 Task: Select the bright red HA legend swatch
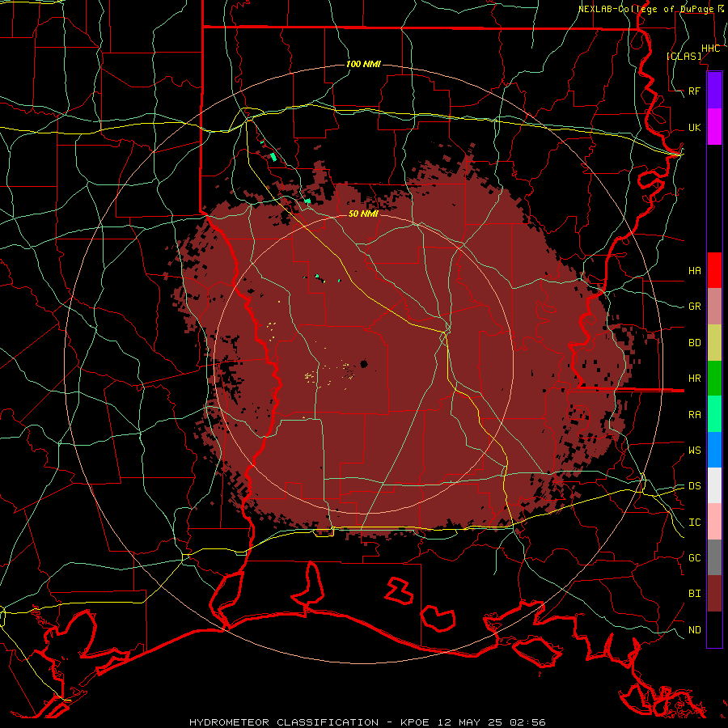[x=714, y=270]
